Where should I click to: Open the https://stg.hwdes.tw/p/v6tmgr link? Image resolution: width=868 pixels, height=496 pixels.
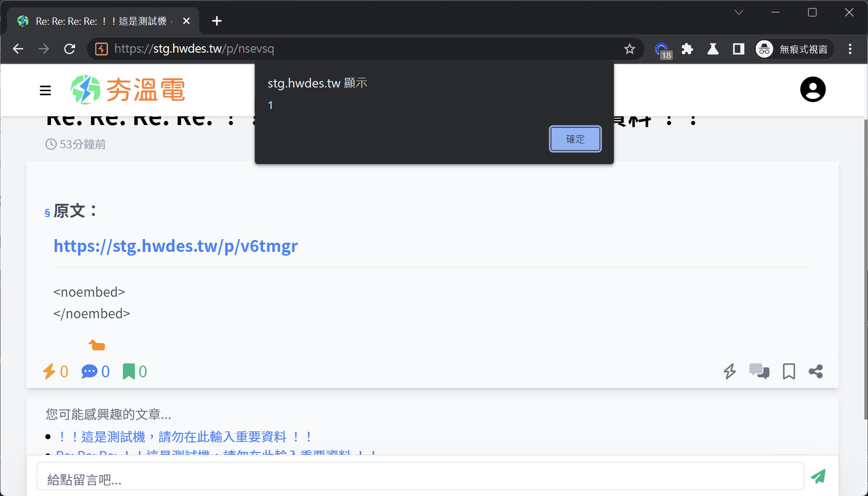pos(176,246)
